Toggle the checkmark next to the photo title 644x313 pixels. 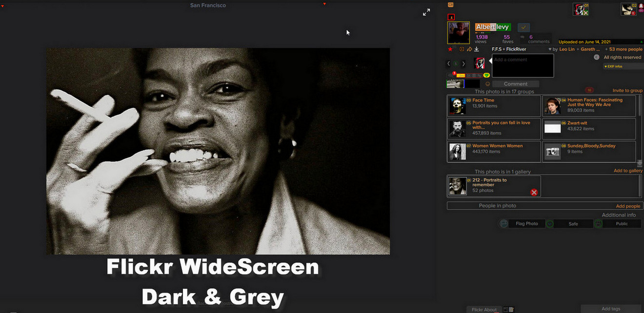pyautogui.click(x=523, y=27)
